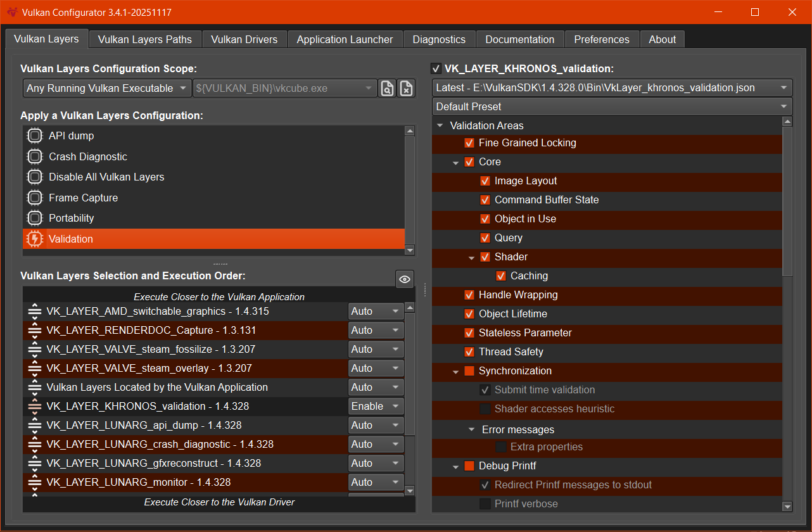Click the drag handle for VK_LAYER_LUNARG_api_dump
812x532 pixels.
click(x=34, y=425)
